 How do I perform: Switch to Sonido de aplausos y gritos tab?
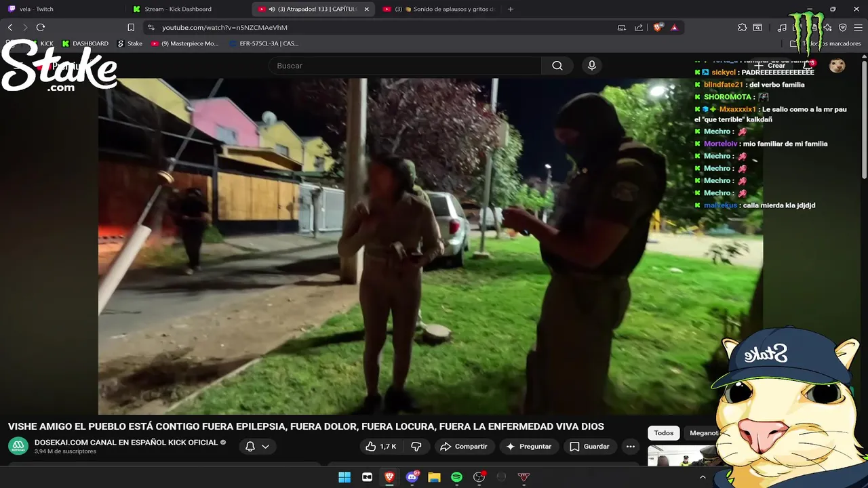click(x=439, y=9)
